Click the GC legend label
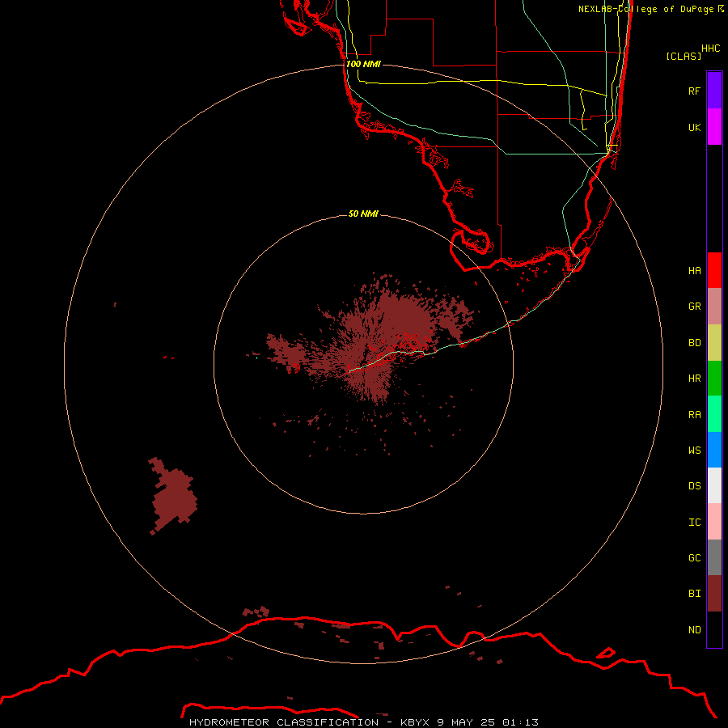This screenshot has height=728, width=728. coord(694,557)
